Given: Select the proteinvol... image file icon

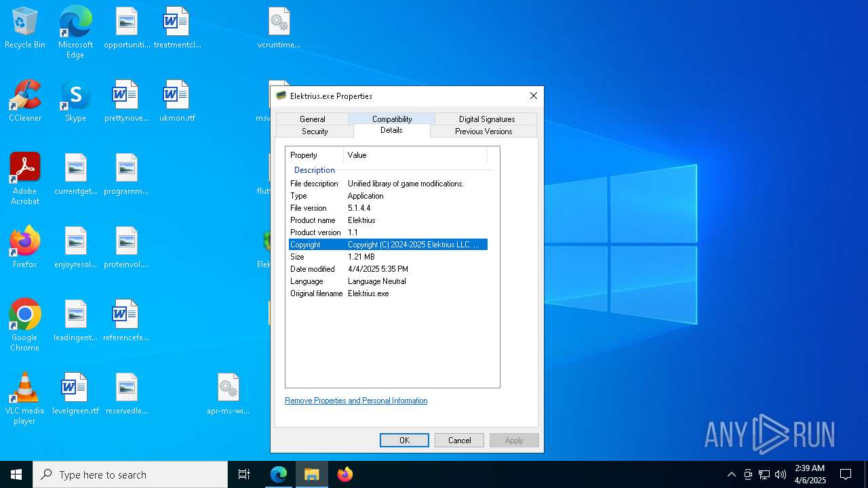Looking at the screenshot, I should click(x=127, y=248).
